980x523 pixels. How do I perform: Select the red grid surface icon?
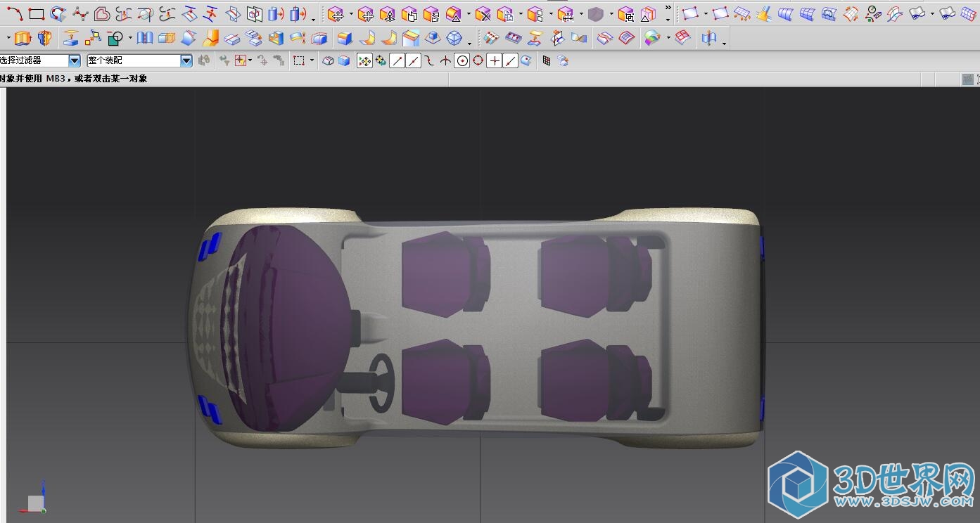point(682,39)
